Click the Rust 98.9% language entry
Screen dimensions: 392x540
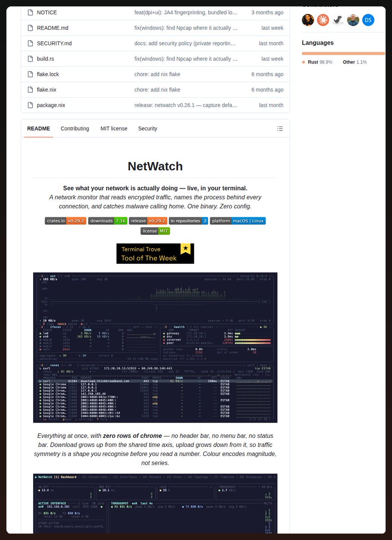[317, 62]
